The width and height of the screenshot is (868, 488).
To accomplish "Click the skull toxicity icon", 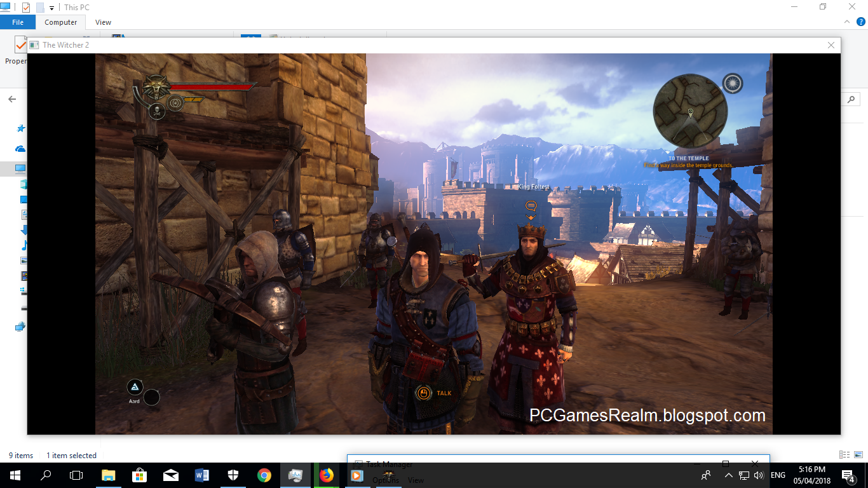I will pyautogui.click(x=156, y=112).
